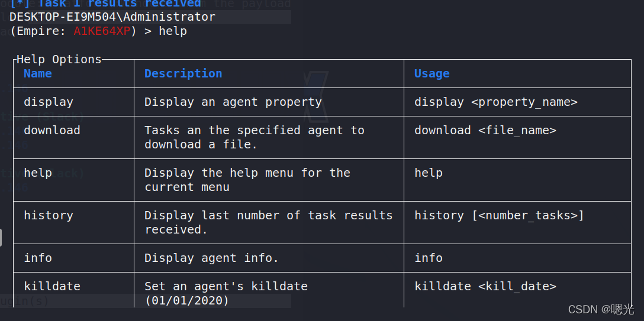The width and height of the screenshot is (644, 321).
Task: Select the killdate command name
Action: pyautogui.click(x=52, y=287)
